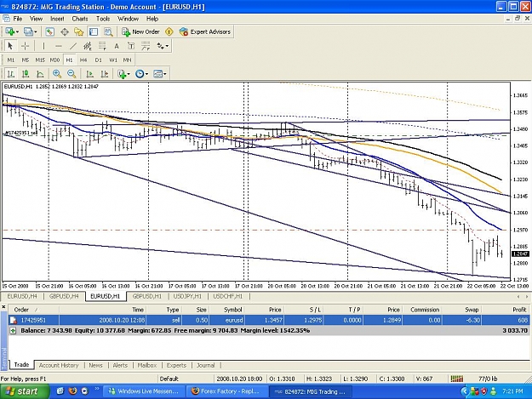
Task: Switch to M15 timeframe
Action: 40,60
